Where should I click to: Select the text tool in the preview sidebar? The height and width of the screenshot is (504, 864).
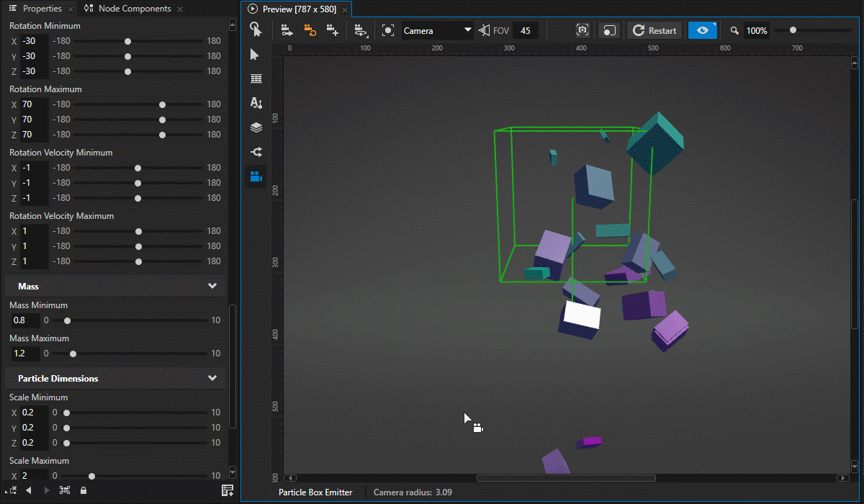tap(256, 102)
